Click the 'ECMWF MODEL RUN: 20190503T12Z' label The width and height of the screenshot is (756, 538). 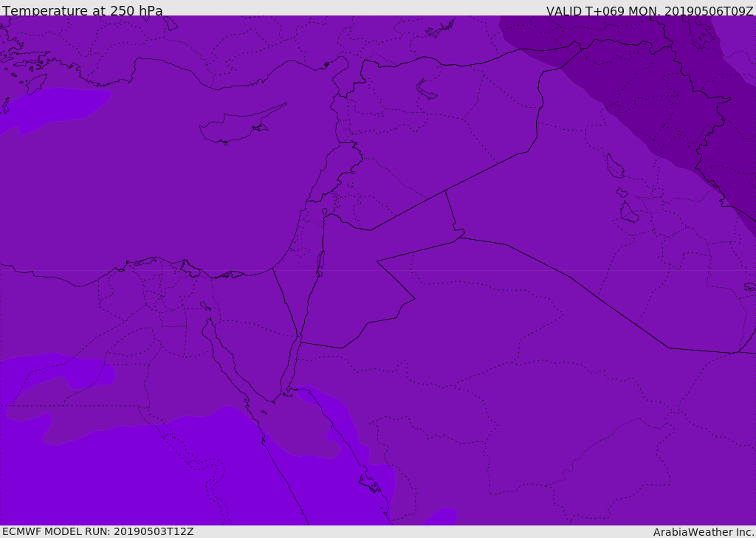pos(98,531)
